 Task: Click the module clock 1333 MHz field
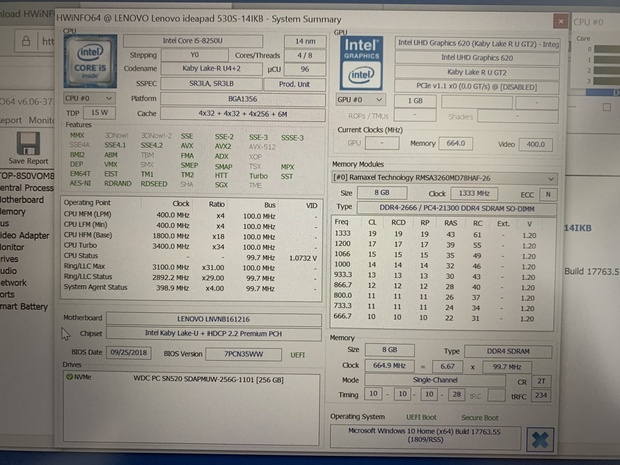pos(474,194)
